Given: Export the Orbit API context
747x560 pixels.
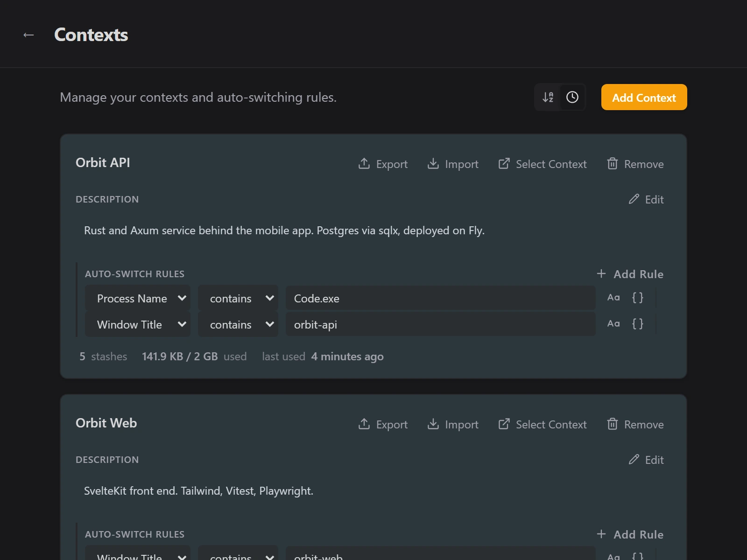Looking at the screenshot, I should (x=383, y=164).
